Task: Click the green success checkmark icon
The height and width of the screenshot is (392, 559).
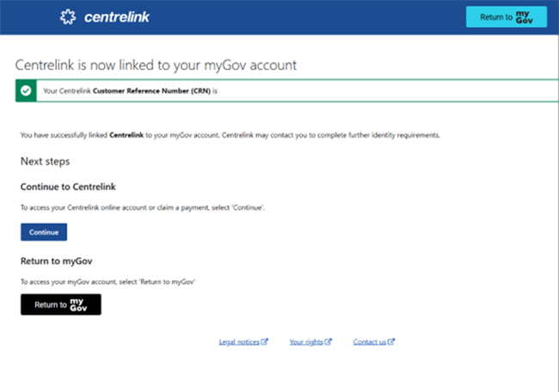Action: [x=26, y=90]
